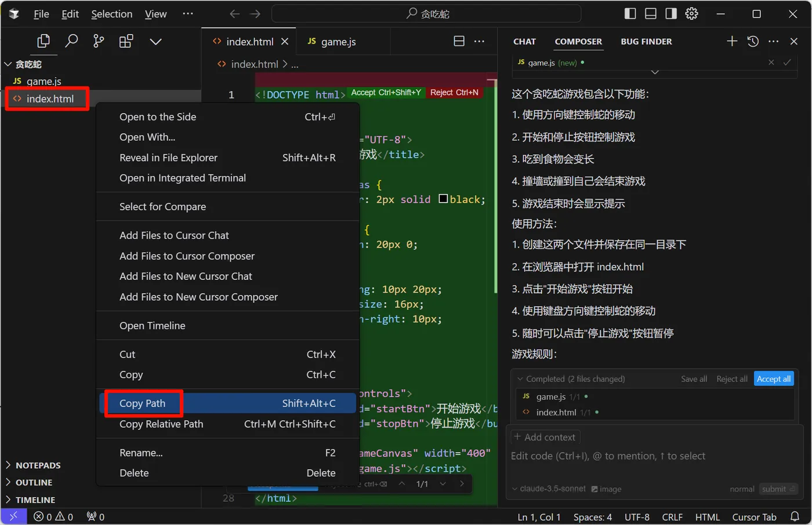Click Reject all in composer

pos(731,379)
